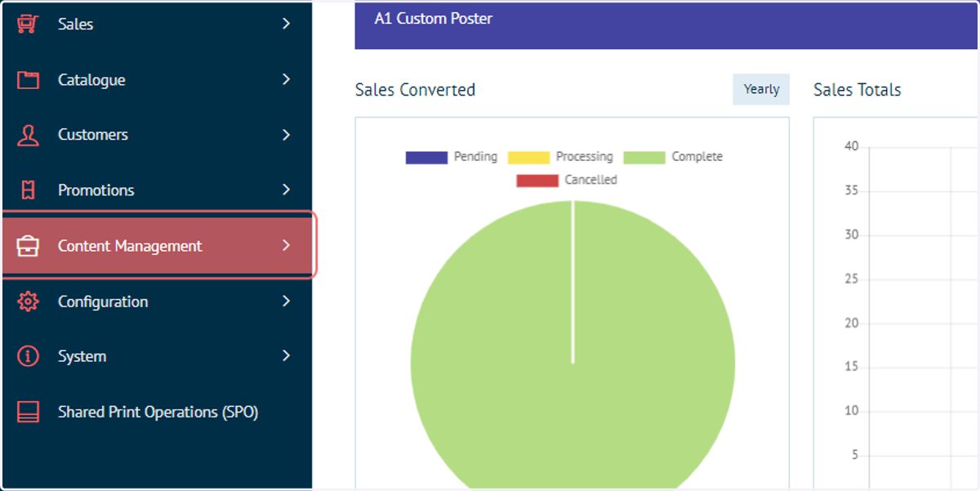
Task: Click the red Cancelled legend swatch
Action: click(537, 181)
